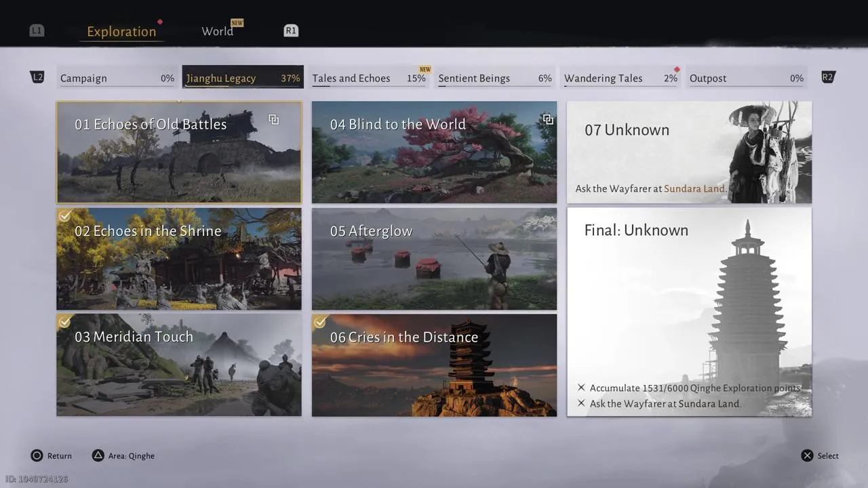Click "Ask the Wayfarer at Sundara Land." in Final card
The image size is (868, 488).
pos(665,403)
